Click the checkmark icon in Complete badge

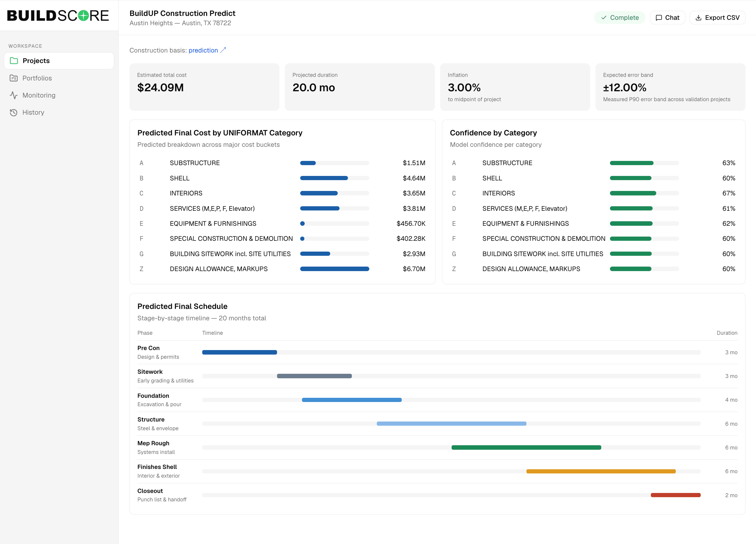click(x=604, y=18)
